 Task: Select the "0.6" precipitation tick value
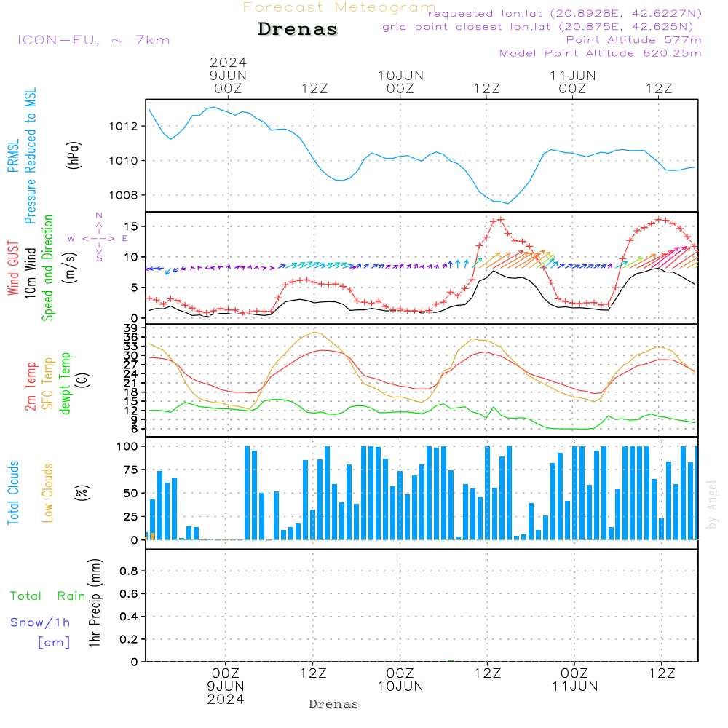[129, 594]
